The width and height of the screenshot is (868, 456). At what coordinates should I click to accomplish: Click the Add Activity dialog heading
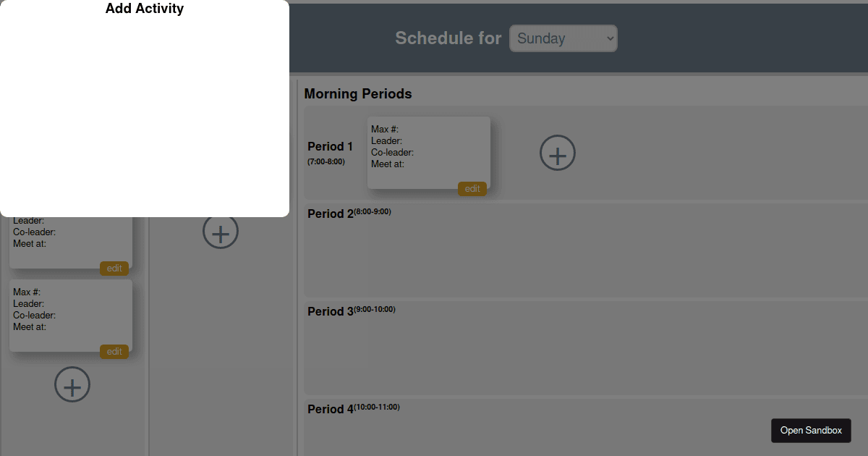click(145, 8)
